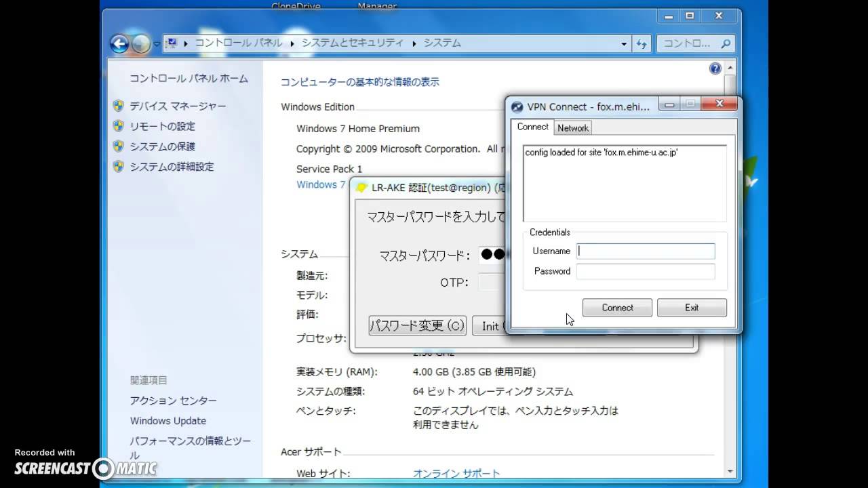Expand arrow after システムとセキュリティ breadcrumb

[414, 43]
